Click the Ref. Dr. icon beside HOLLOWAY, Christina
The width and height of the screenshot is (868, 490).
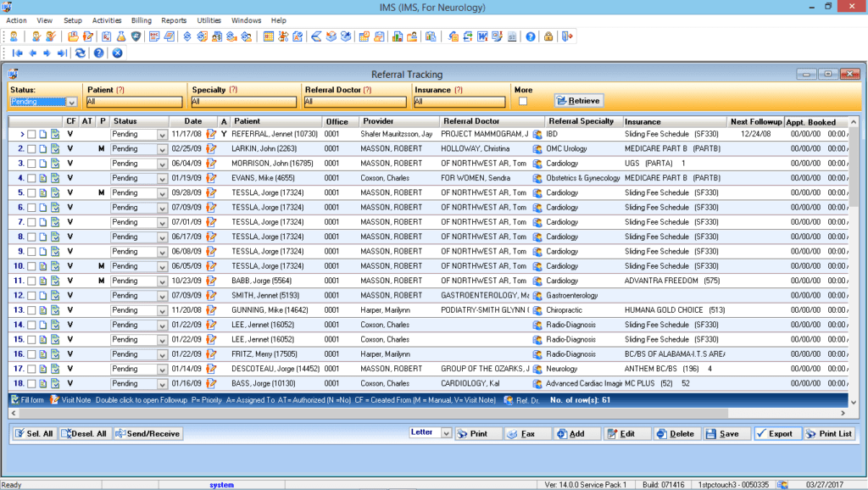pos(537,148)
